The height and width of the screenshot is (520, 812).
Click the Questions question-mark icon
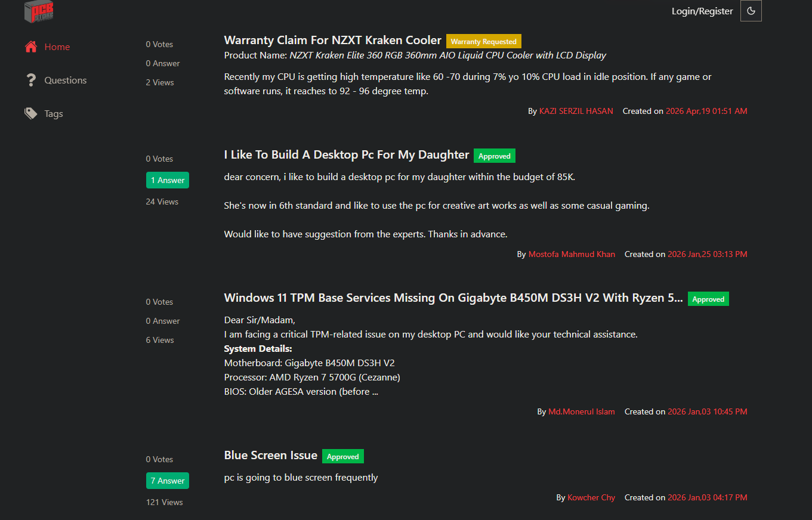[x=31, y=80]
